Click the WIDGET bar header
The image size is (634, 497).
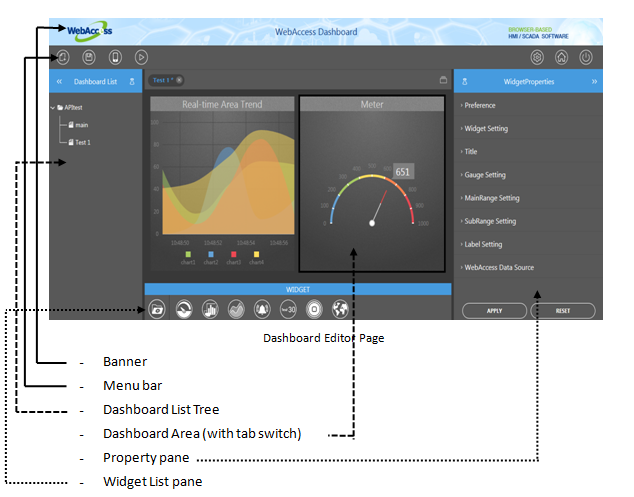click(298, 290)
